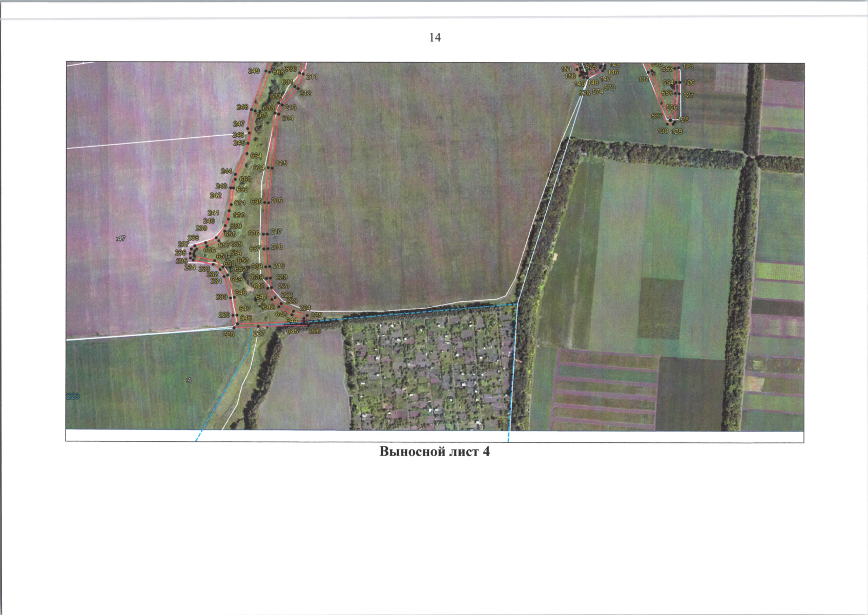Click map point label 228

228,334
